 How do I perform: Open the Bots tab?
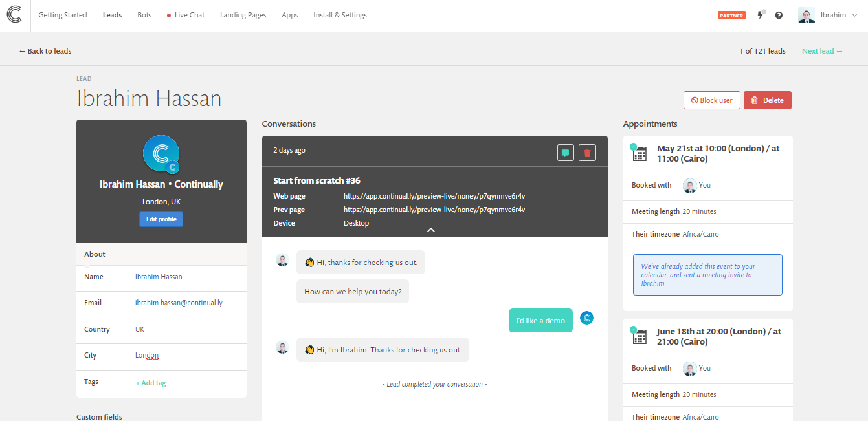click(x=144, y=15)
